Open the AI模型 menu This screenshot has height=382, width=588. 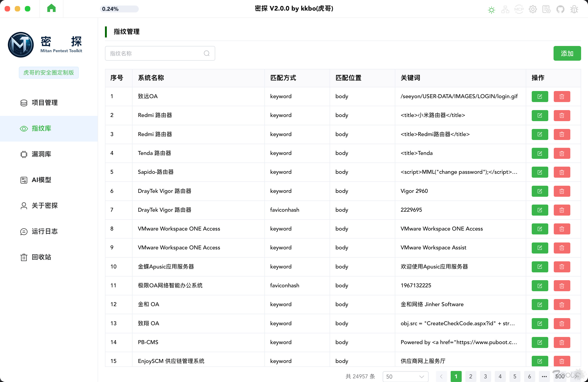pos(49,180)
